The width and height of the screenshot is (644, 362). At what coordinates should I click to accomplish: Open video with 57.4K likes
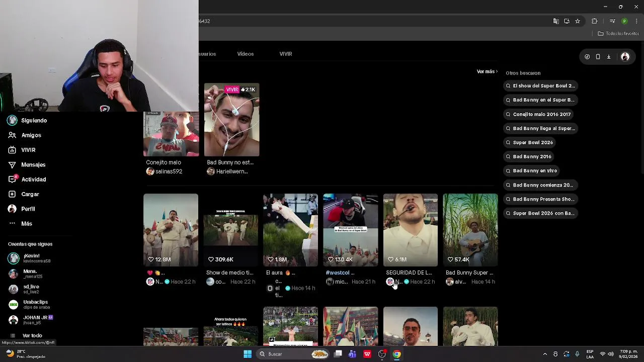(x=470, y=230)
